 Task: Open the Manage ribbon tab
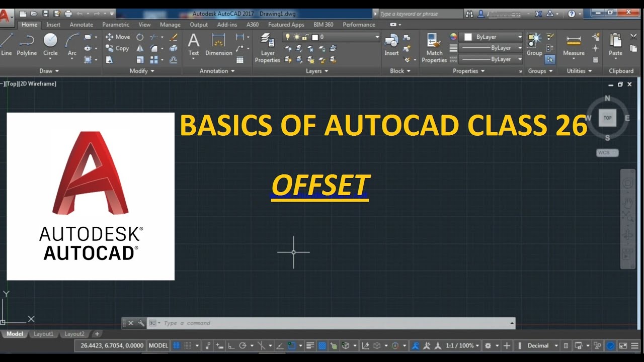point(170,25)
